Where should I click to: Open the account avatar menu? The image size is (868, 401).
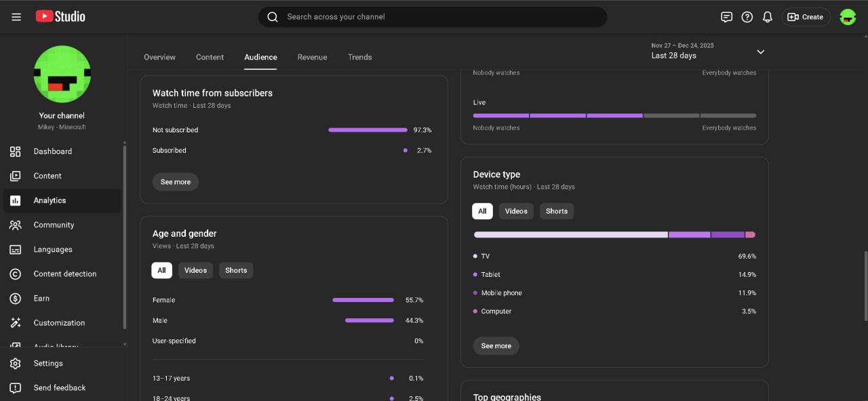click(848, 17)
